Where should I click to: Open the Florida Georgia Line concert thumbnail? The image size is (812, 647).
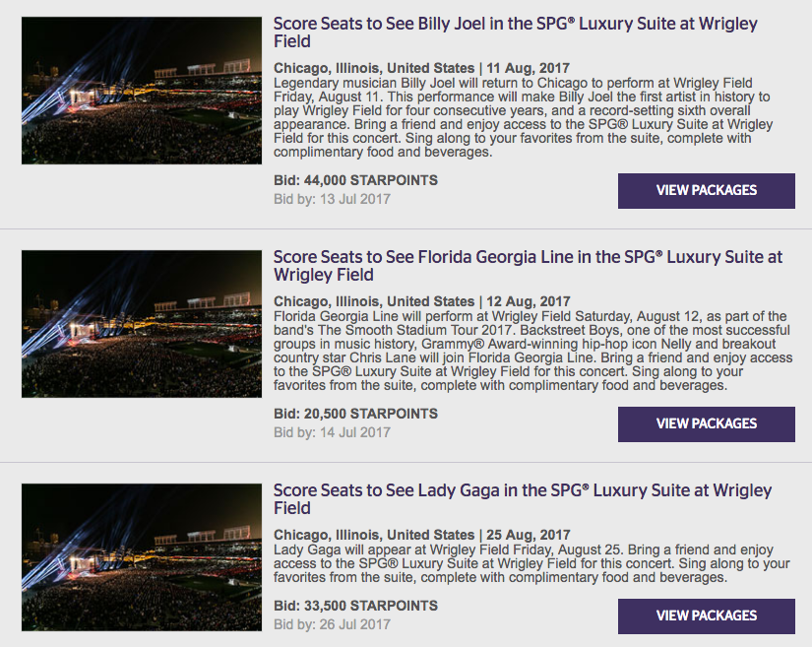tap(141, 324)
